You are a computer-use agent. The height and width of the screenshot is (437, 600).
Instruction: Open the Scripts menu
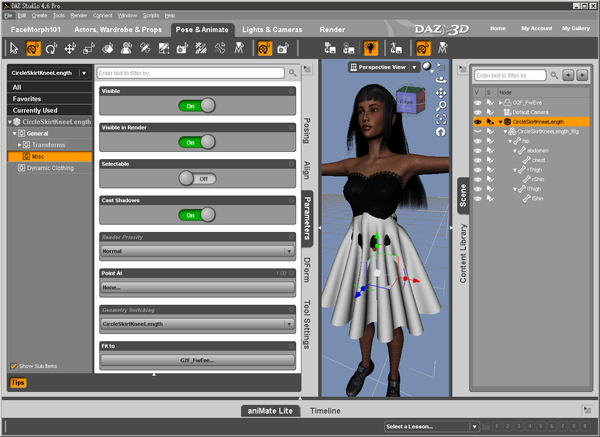(x=151, y=15)
